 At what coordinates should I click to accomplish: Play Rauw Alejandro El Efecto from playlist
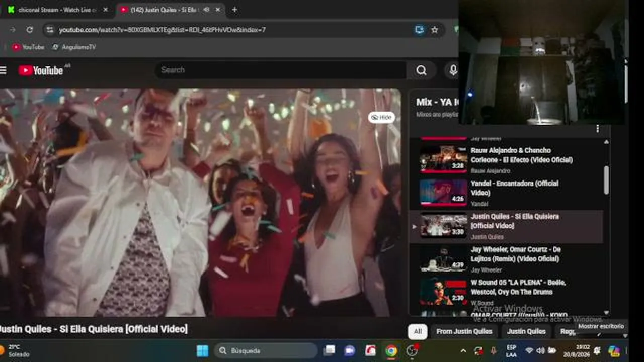pos(443,159)
